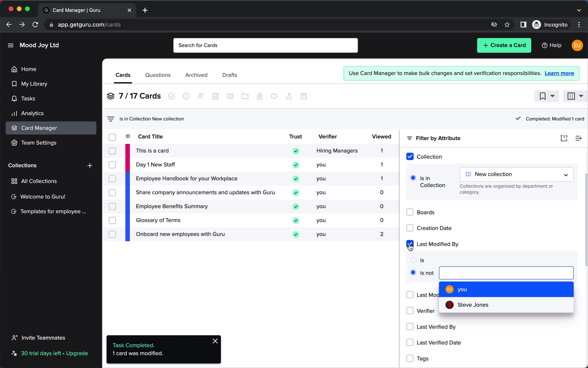
Task: Switch to the Questions tab
Action: 158,75
